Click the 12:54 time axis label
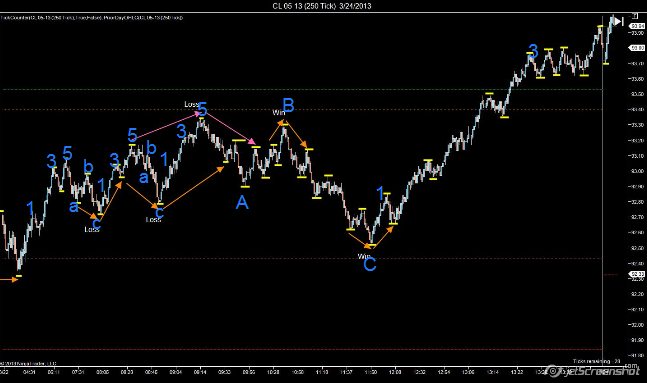Image resolution: width=647 pixels, height=383 pixels. click(x=444, y=372)
